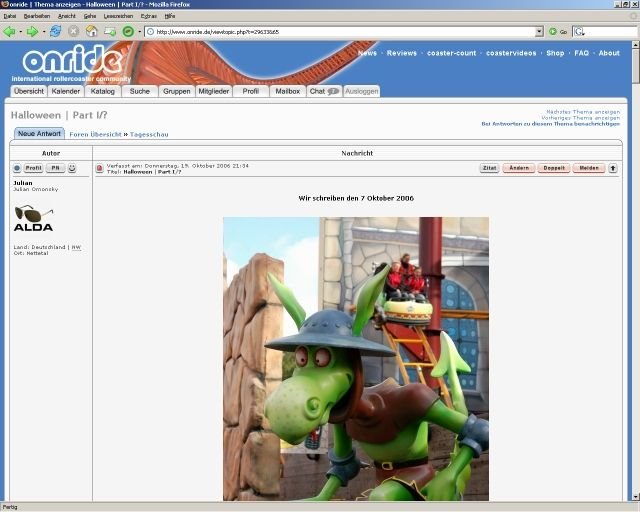640x512 pixels.
Task: Open the Katalog tab
Action: [x=102, y=91]
